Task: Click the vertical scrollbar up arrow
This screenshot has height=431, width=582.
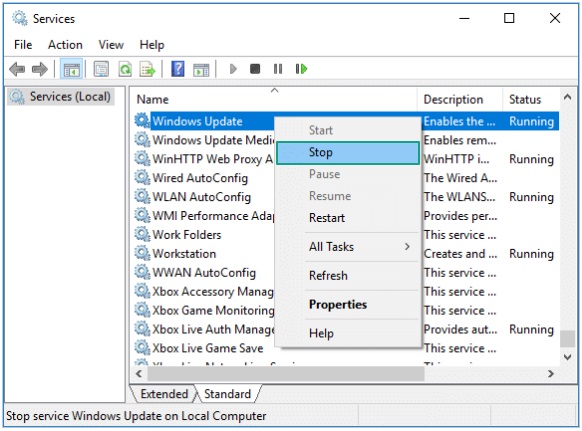Action: (568, 97)
